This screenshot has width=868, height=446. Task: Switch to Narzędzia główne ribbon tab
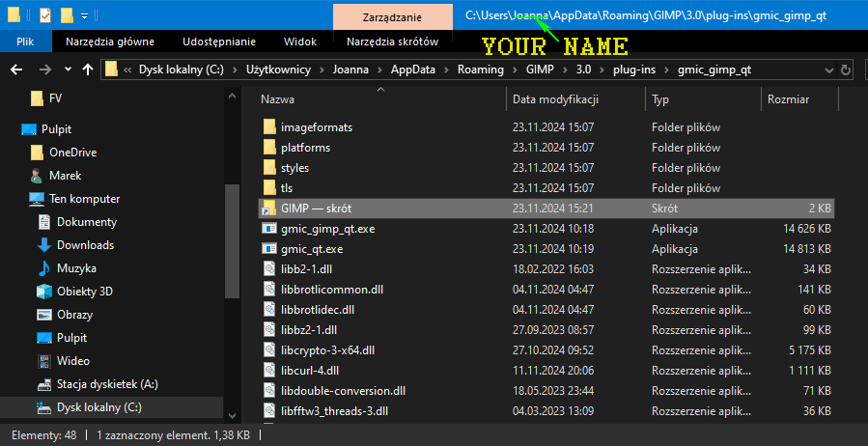click(110, 42)
